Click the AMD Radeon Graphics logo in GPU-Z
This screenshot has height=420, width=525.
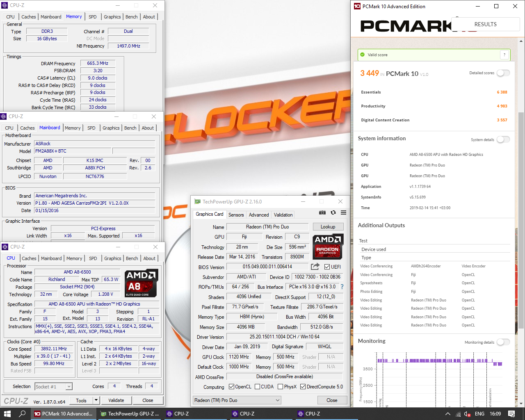(x=328, y=247)
